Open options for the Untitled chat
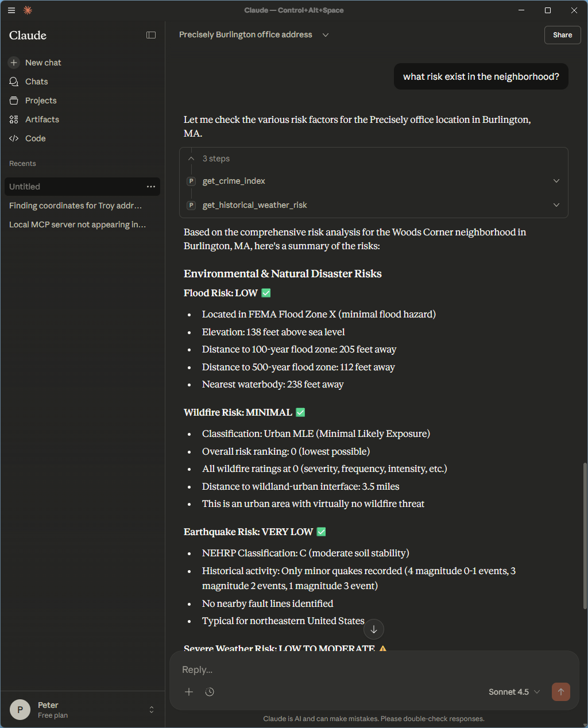This screenshot has width=588, height=728. 151,187
